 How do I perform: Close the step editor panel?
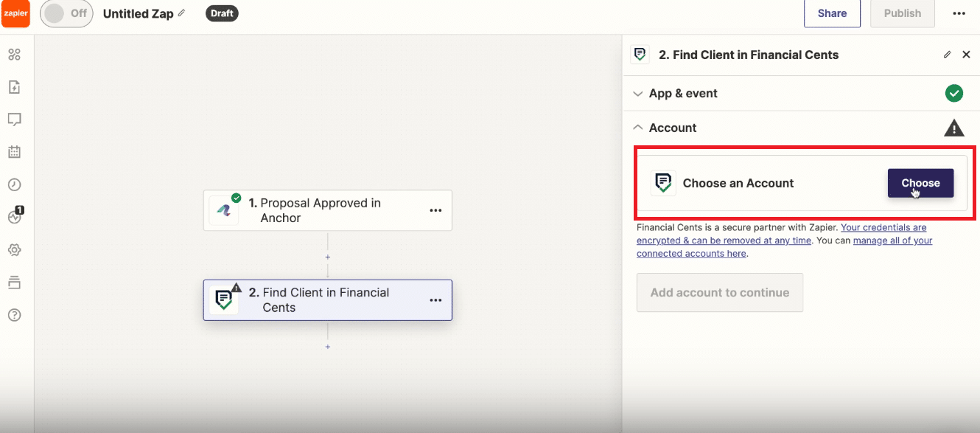pos(967,55)
